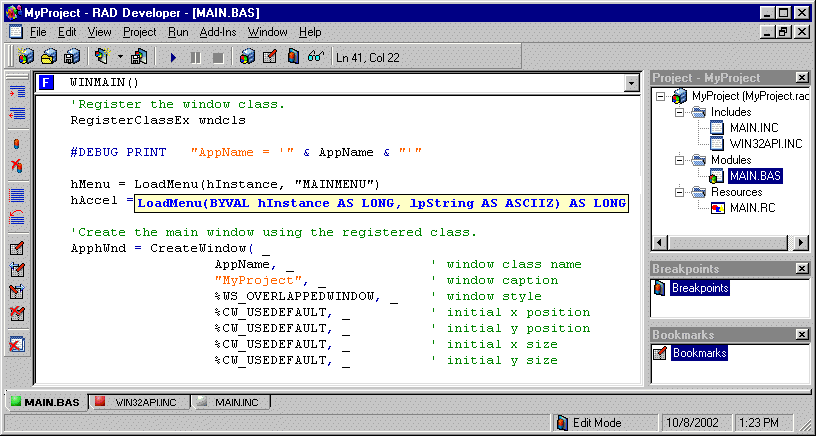Open the Help menu
816x436 pixels.
[x=310, y=32]
